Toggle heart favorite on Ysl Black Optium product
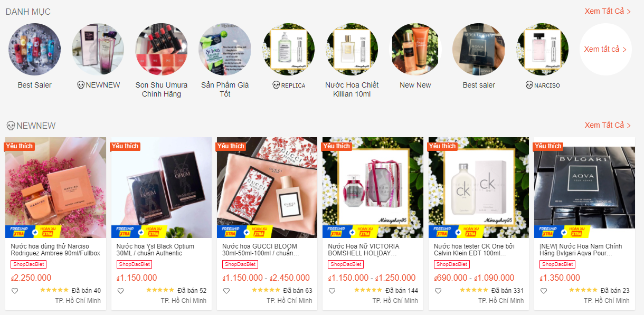 point(120,291)
